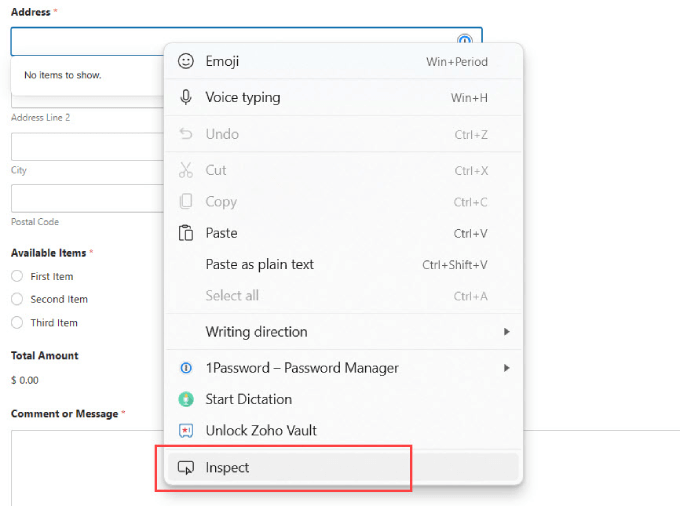Click the Unlock Zoho Vault icon

(x=185, y=430)
